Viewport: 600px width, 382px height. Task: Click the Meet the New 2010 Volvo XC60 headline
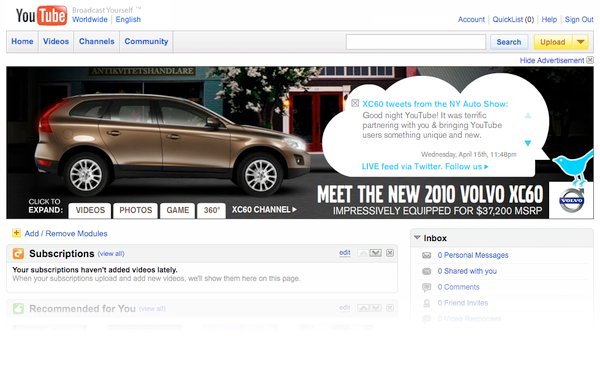[x=430, y=194]
